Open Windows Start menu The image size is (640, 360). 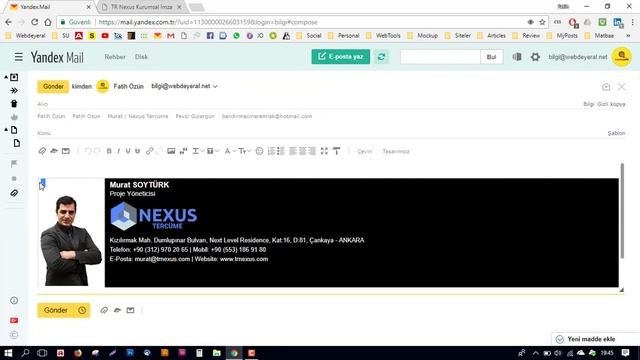(x=8, y=353)
